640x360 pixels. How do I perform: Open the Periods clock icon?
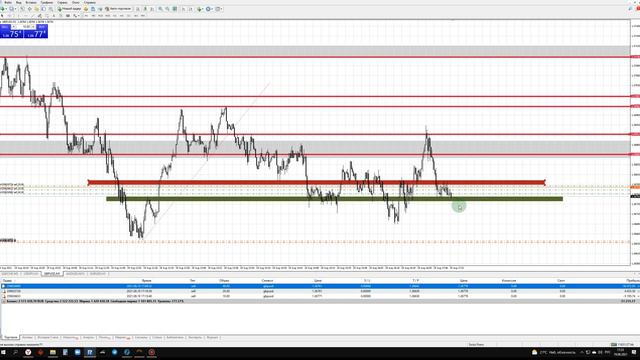coord(208,9)
